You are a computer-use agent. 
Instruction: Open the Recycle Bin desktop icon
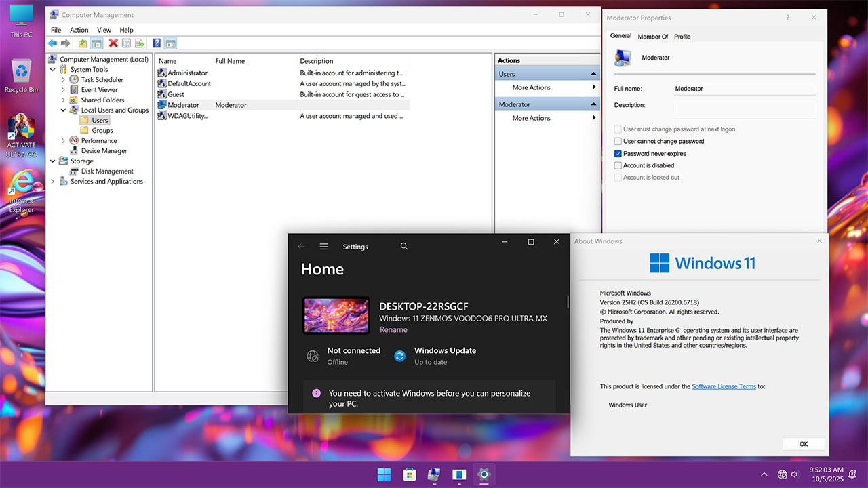21,75
